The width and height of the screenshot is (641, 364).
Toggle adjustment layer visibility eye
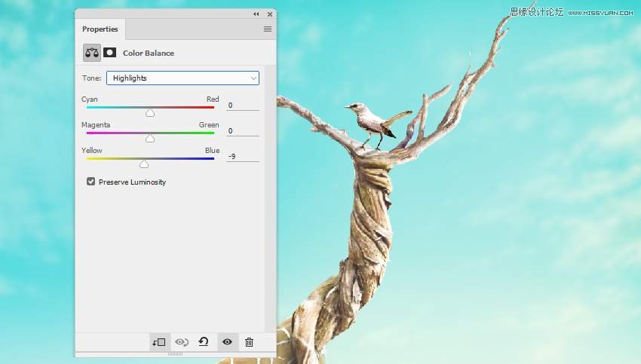click(226, 342)
